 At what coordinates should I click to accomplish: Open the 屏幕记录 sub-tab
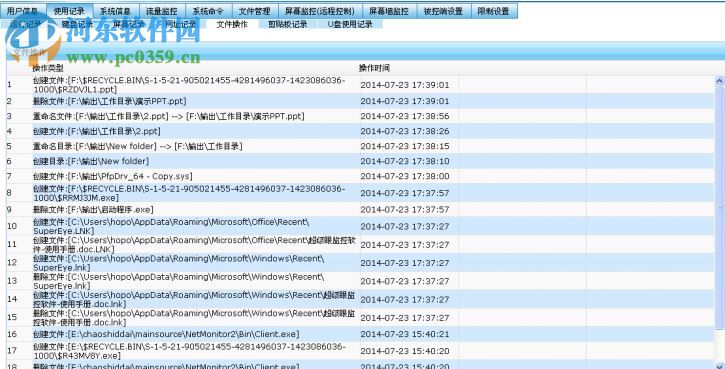(x=129, y=24)
